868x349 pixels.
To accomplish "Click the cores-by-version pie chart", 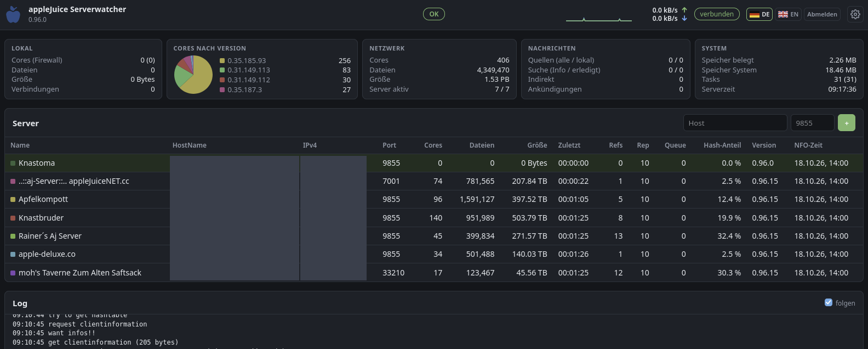I will (x=193, y=75).
